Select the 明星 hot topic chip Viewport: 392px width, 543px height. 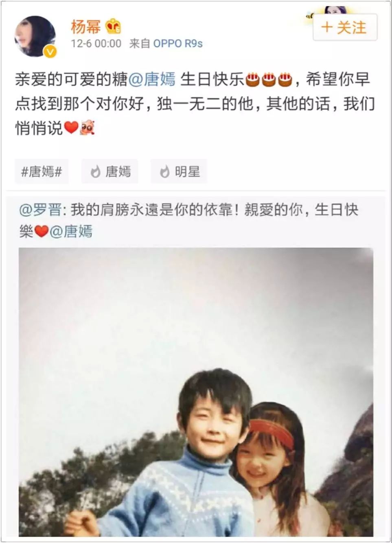[179, 172]
